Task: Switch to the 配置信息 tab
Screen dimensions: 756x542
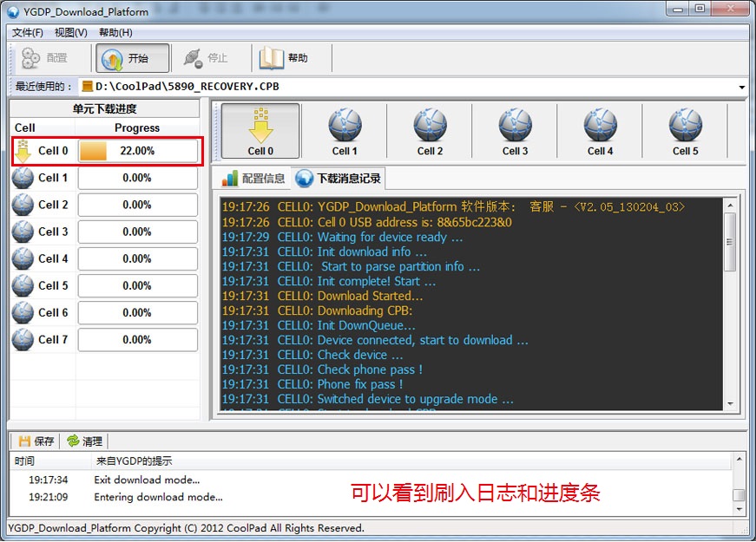Action: point(253,179)
